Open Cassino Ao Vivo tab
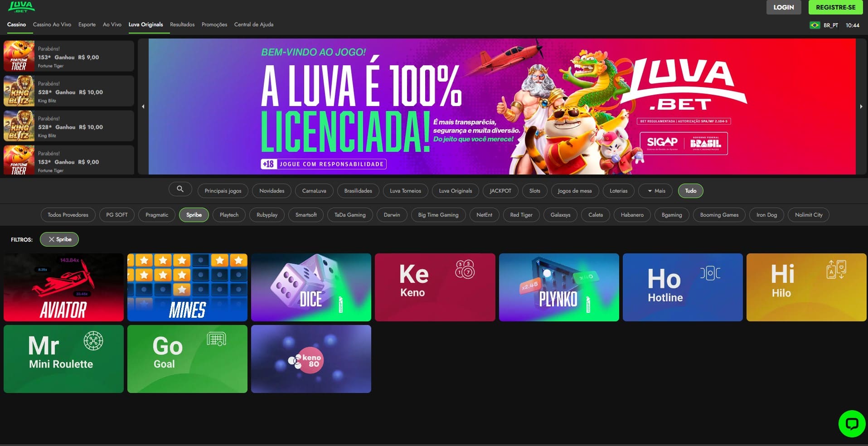The height and width of the screenshot is (446, 868). (52, 24)
